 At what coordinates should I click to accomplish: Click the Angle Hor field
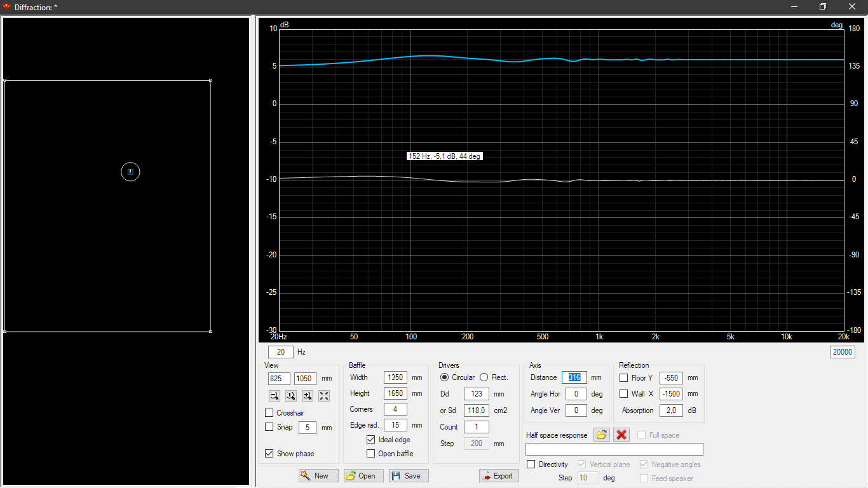click(x=576, y=394)
